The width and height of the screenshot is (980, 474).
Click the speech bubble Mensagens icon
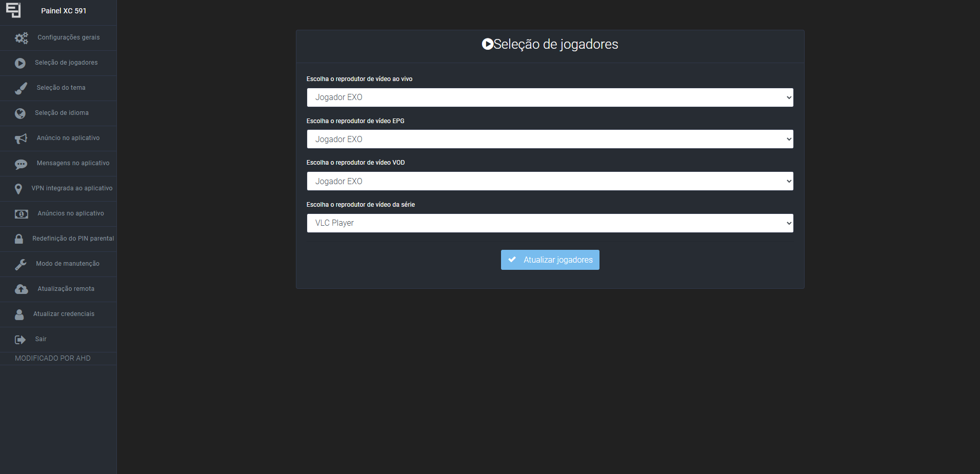pos(21,164)
